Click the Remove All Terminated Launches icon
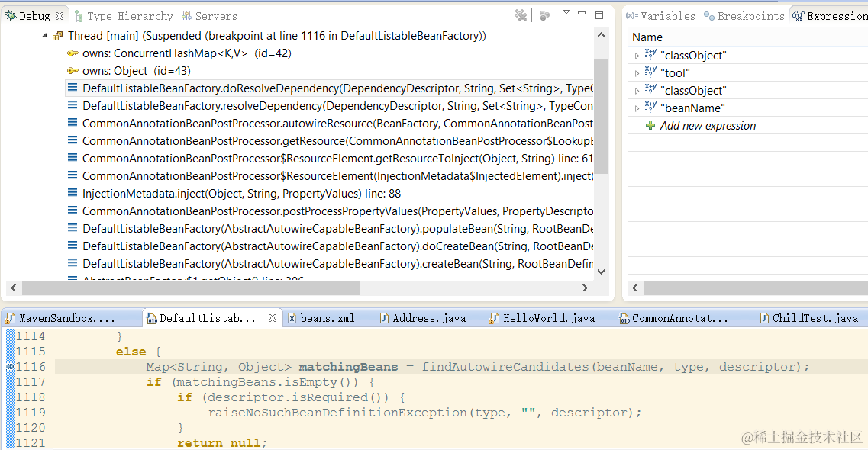Viewport: 868px width, 450px height. 521,15
